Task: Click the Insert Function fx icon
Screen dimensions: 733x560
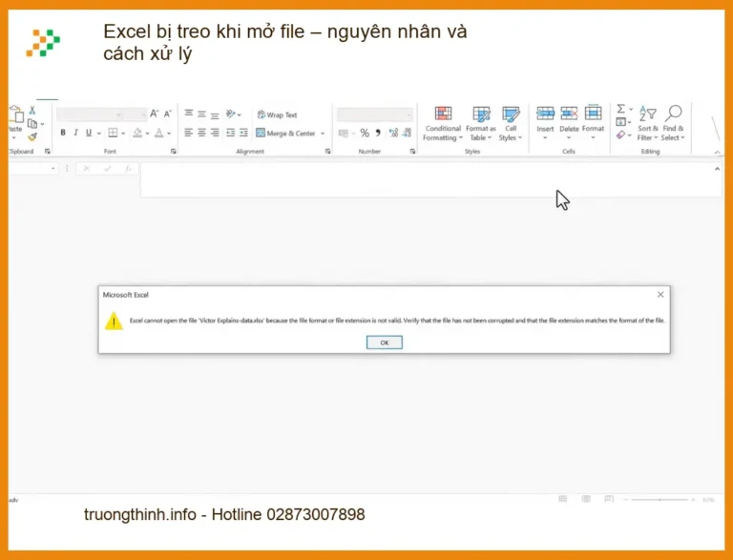Action: click(x=128, y=168)
